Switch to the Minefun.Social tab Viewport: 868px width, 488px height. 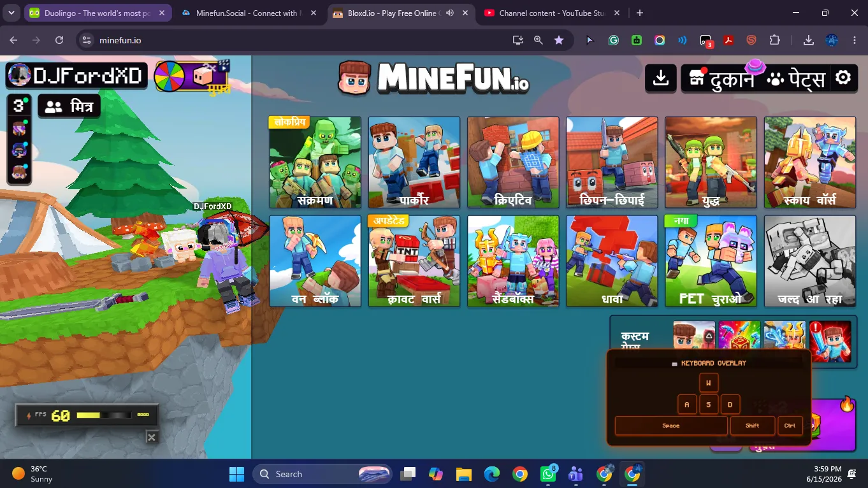[x=249, y=13]
